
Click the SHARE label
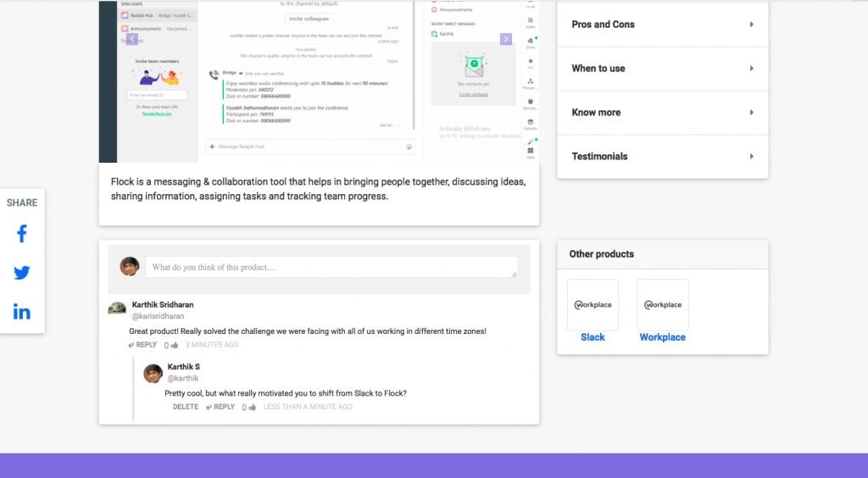tap(22, 203)
